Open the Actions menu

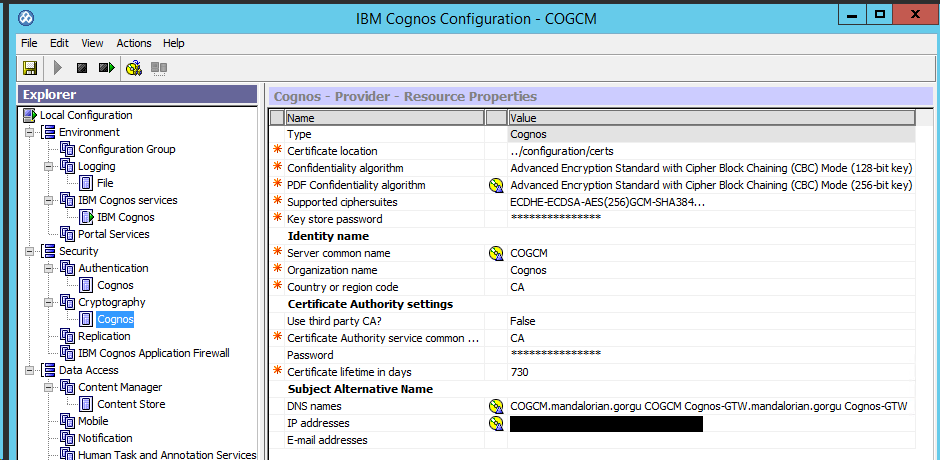pos(134,43)
